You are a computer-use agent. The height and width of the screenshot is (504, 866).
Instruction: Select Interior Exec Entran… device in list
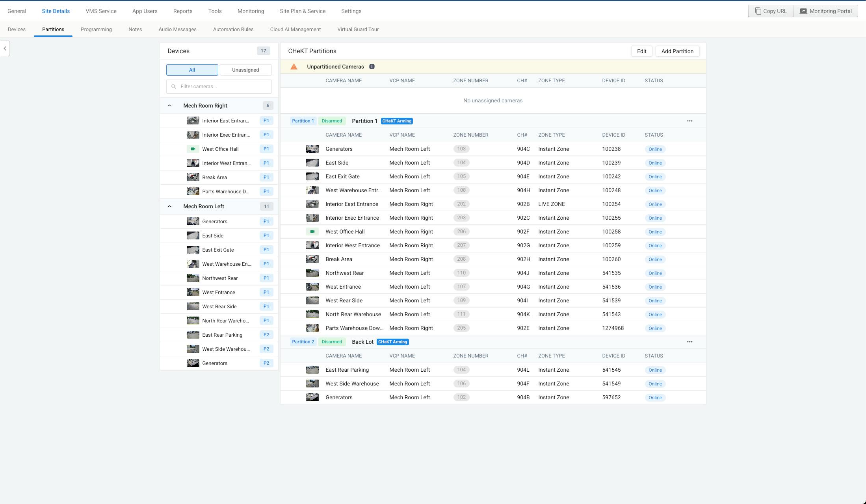pyautogui.click(x=219, y=135)
